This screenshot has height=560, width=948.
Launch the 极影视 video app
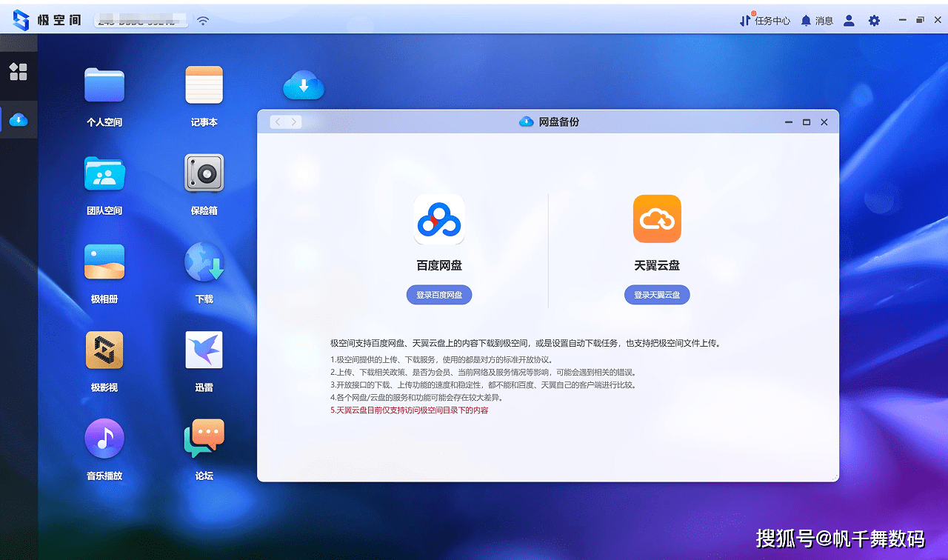click(x=104, y=350)
